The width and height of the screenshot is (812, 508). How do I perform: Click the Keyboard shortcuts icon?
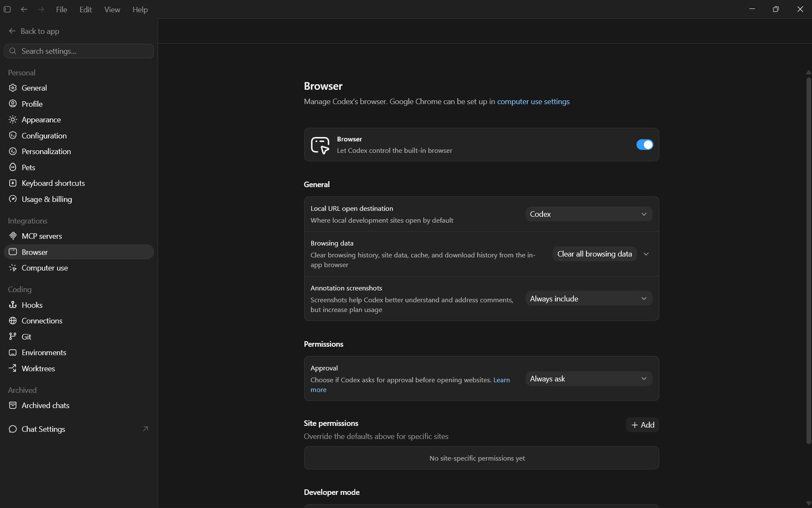13,183
